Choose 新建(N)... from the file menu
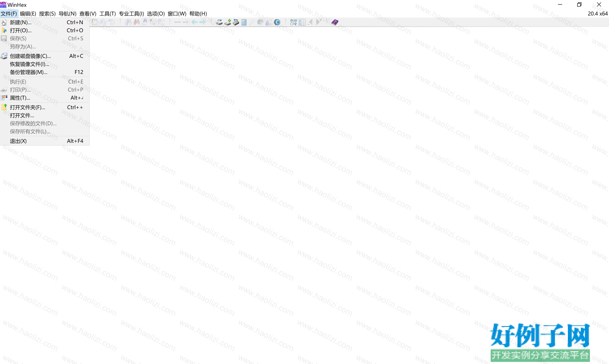The image size is (609, 364). pos(45,22)
